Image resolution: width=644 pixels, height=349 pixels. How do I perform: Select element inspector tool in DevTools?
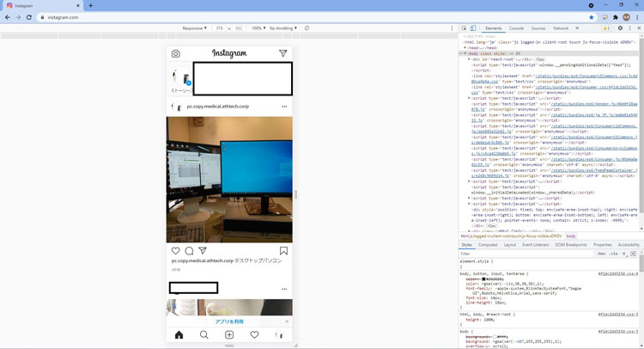[464, 28]
